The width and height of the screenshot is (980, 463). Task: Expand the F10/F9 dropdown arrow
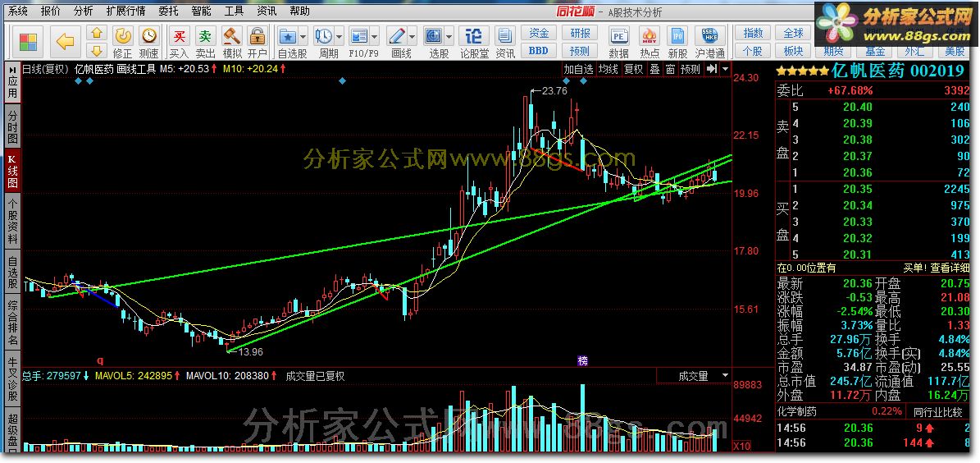pyautogui.click(x=375, y=35)
